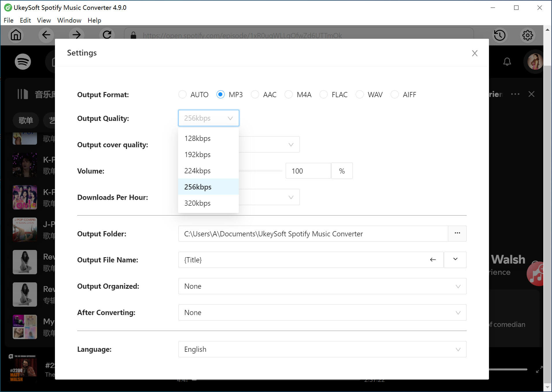
Task: Click the library icon in the Spotify sidebar
Action: tap(23, 94)
